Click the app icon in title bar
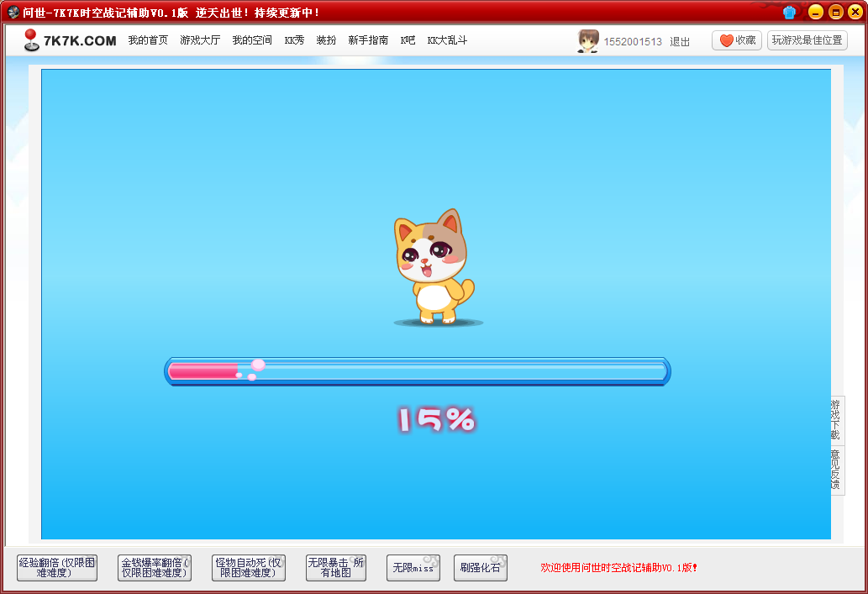Screen dimensions: 868x594 pos(13,12)
